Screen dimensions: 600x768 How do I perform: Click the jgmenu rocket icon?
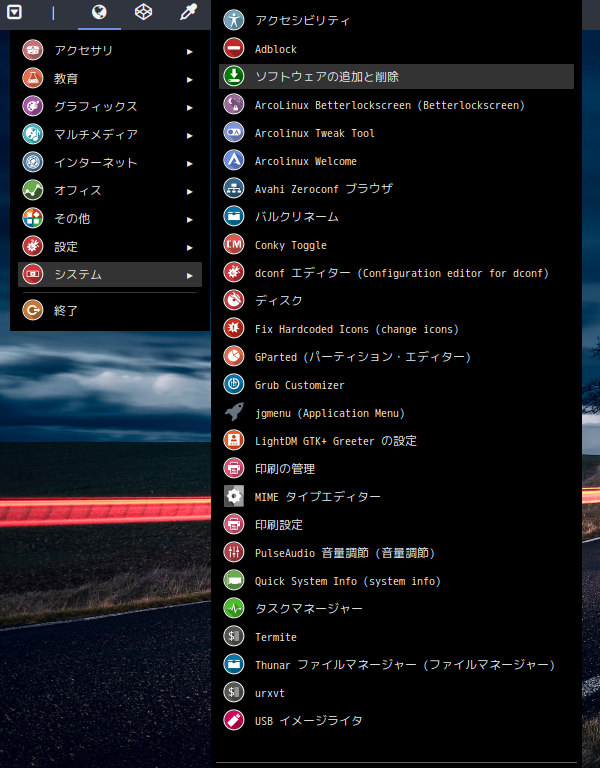(234, 412)
